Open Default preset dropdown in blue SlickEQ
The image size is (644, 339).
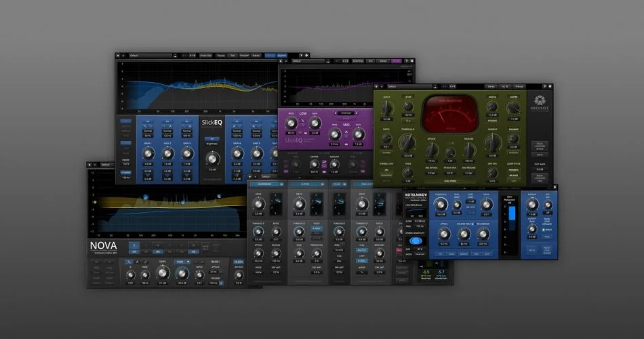(x=150, y=56)
